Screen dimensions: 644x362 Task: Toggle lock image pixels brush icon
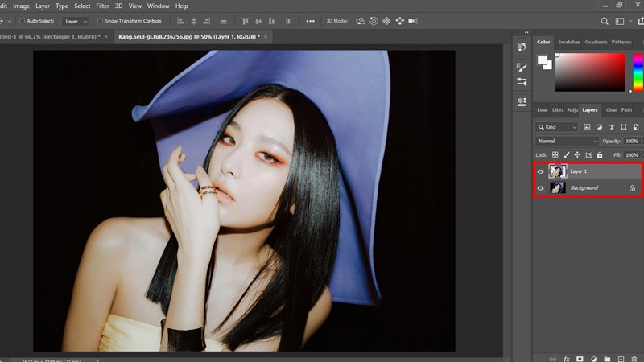[566, 154]
